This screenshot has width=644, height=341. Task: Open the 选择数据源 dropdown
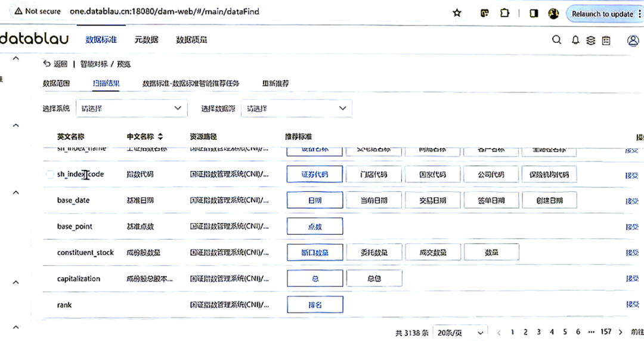point(296,108)
